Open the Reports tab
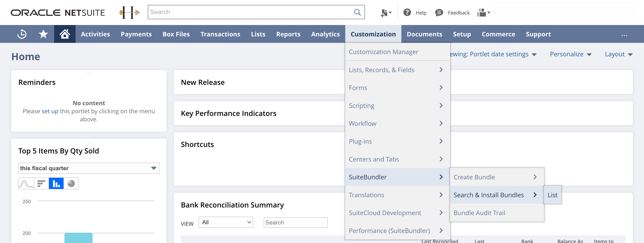 (288, 34)
